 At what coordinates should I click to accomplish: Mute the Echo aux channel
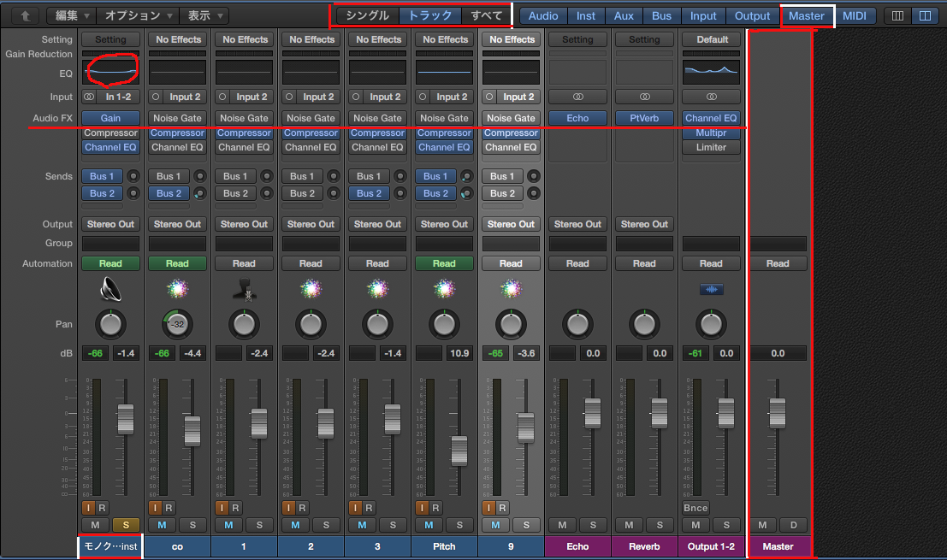click(562, 525)
